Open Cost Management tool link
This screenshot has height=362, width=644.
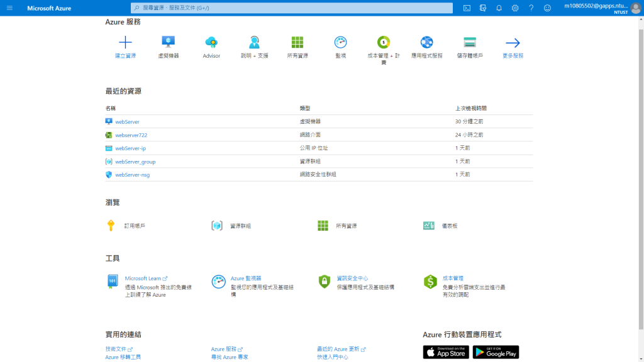453,278
